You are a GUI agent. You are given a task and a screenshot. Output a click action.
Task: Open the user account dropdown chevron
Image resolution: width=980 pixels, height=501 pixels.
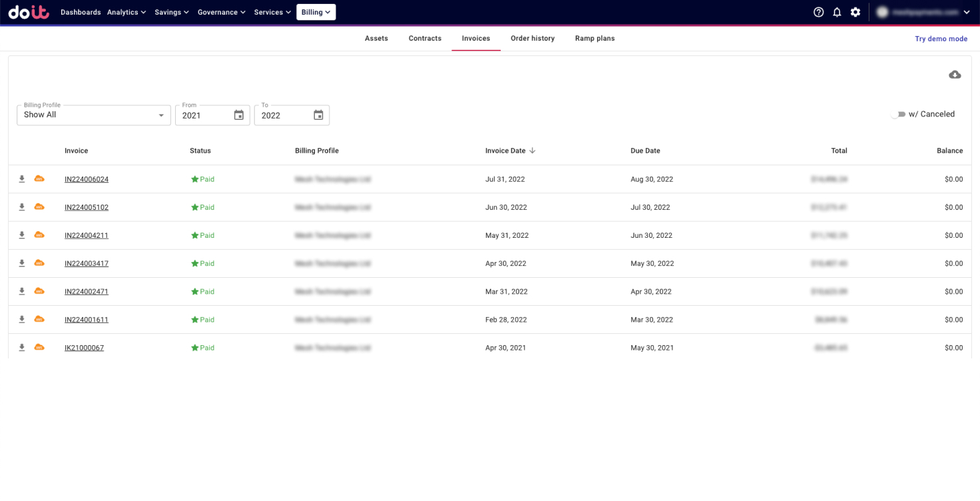tap(967, 12)
